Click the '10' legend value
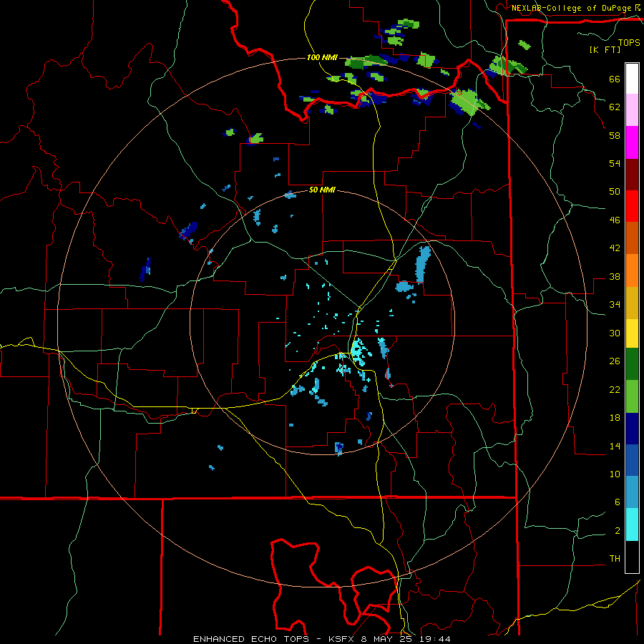Image resolution: width=644 pixels, height=644 pixels. pyautogui.click(x=615, y=474)
